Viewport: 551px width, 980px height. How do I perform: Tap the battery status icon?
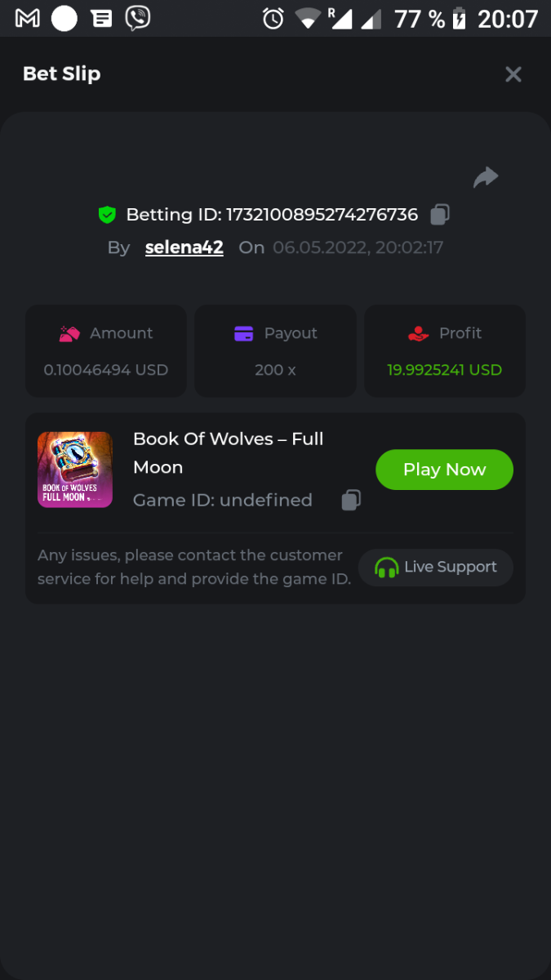click(460, 18)
